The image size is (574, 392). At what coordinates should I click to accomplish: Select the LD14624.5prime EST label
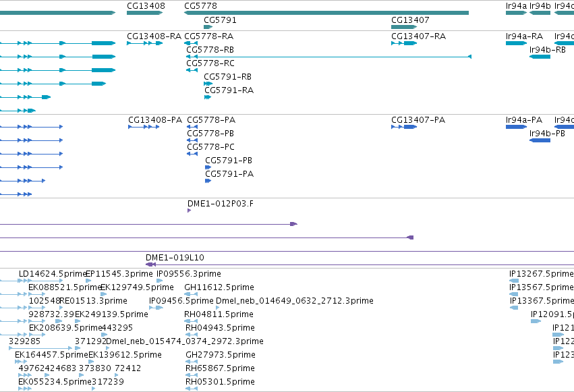(53, 274)
